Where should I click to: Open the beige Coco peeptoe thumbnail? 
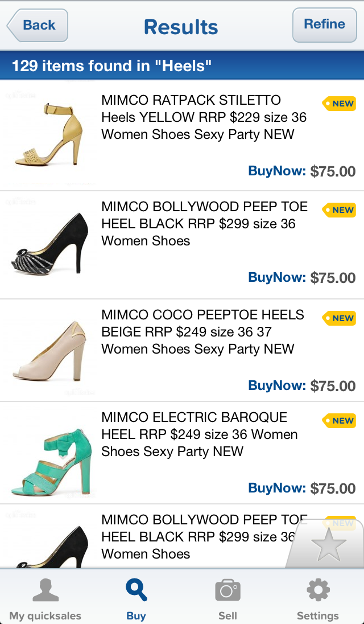(49, 351)
